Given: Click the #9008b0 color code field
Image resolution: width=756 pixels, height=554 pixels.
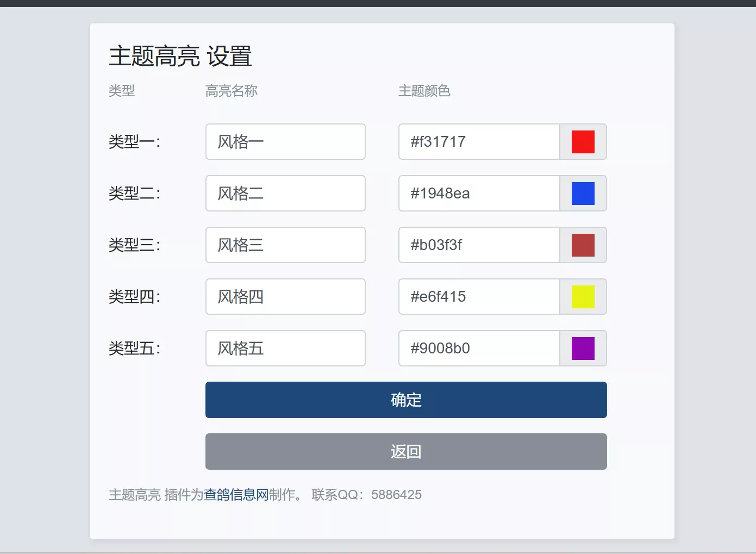Looking at the screenshot, I should click(x=479, y=348).
